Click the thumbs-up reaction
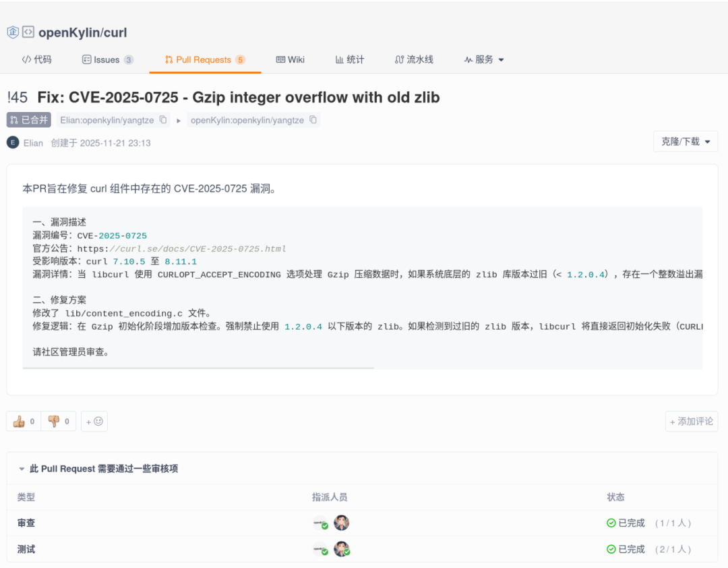 (x=24, y=422)
